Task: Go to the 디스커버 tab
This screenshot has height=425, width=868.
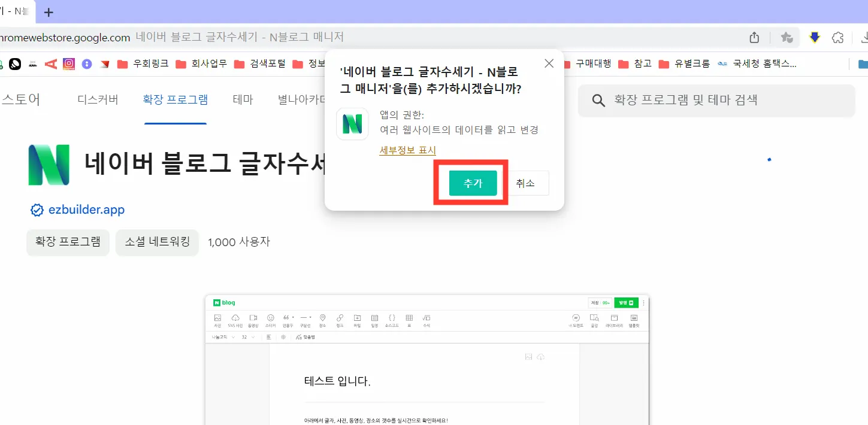Action: pyautogui.click(x=98, y=100)
